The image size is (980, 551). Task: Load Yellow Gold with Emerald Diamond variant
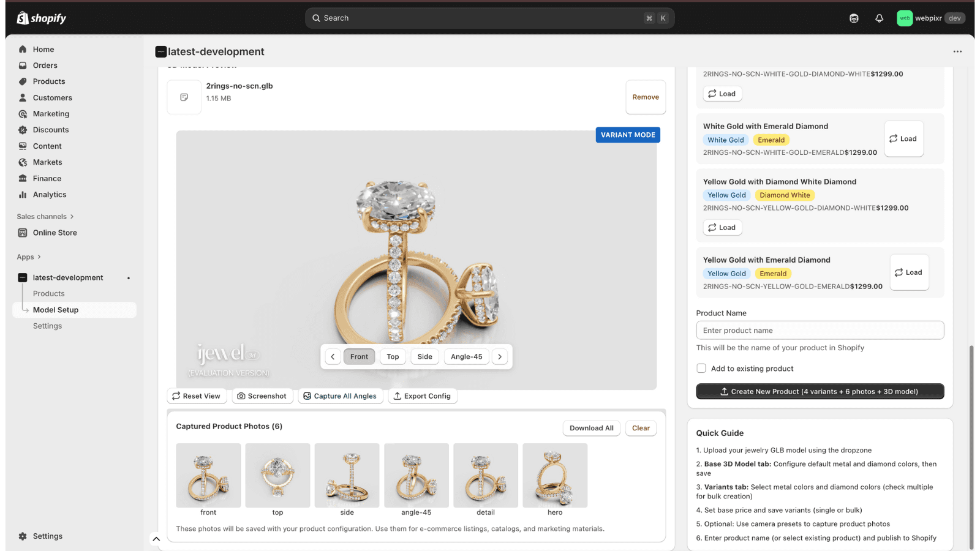coord(909,272)
